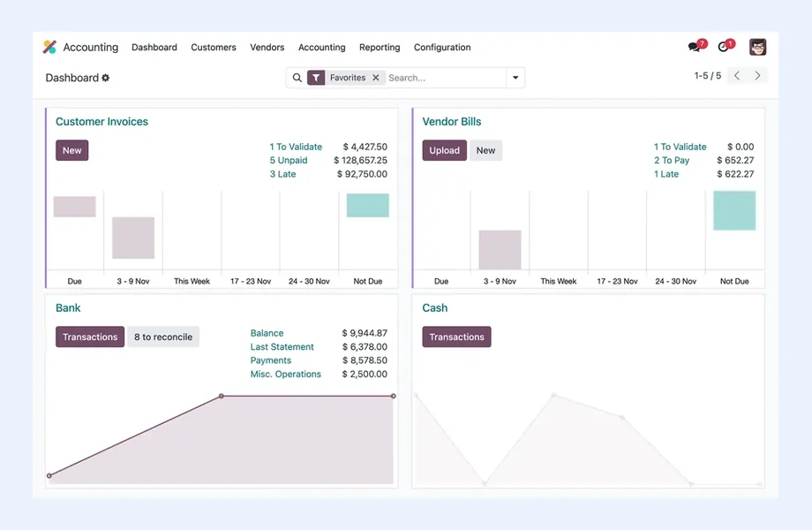Click the $ 652.27 to pay amount

[735, 161]
